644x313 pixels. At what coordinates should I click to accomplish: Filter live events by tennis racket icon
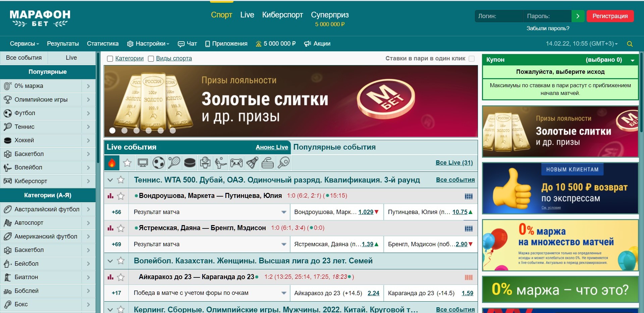pyautogui.click(x=174, y=163)
